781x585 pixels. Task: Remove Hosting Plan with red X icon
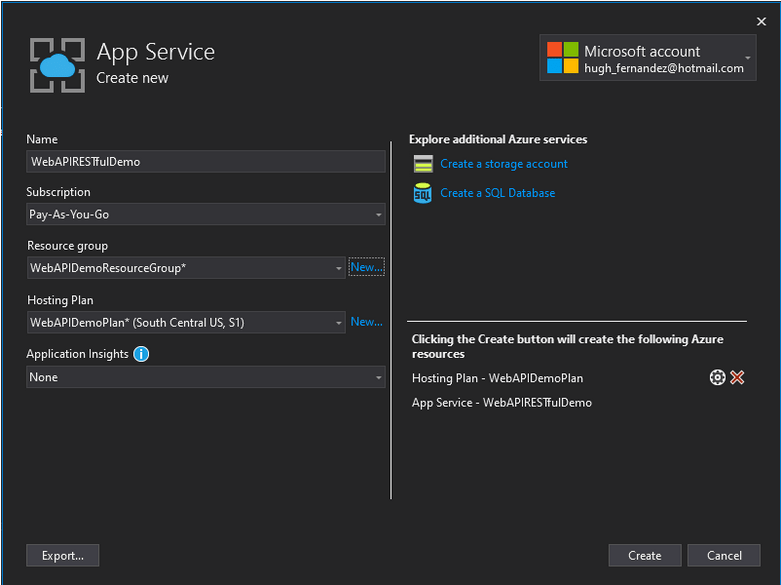coord(738,377)
